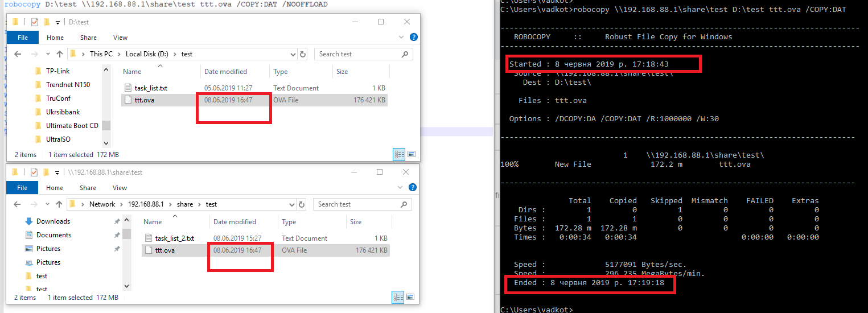This screenshot has width=868, height=313.
Task: Select UltraISO folder in navigation pane
Action: (58, 139)
